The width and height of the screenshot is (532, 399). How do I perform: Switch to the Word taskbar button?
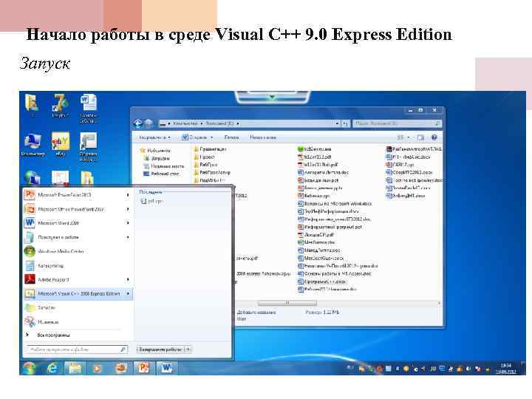tap(166, 368)
